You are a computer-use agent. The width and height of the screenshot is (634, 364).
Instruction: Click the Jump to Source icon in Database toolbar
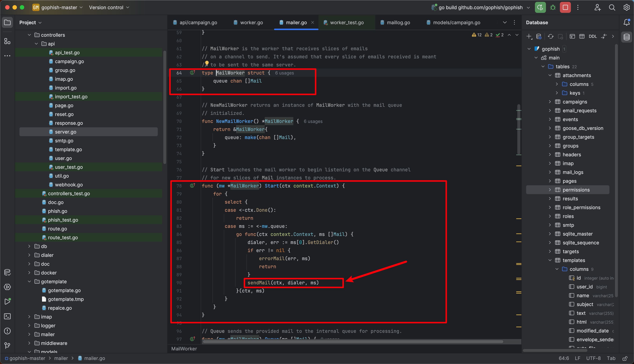tap(604, 37)
